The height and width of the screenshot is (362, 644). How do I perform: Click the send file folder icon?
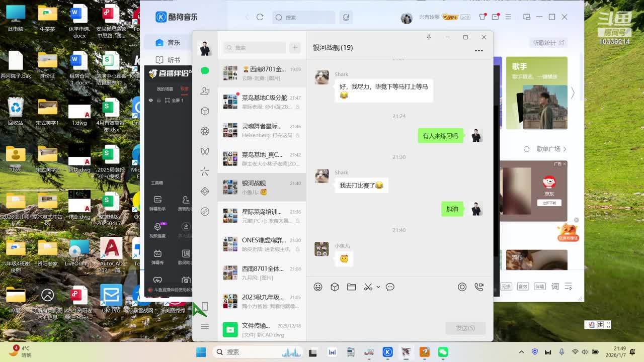point(351,287)
